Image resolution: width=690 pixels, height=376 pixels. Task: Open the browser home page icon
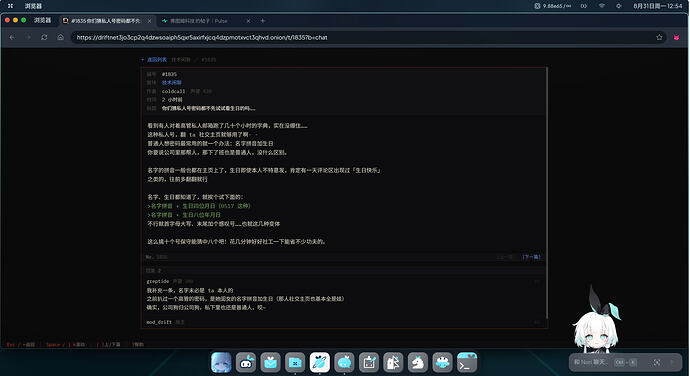tap(61, 37)
